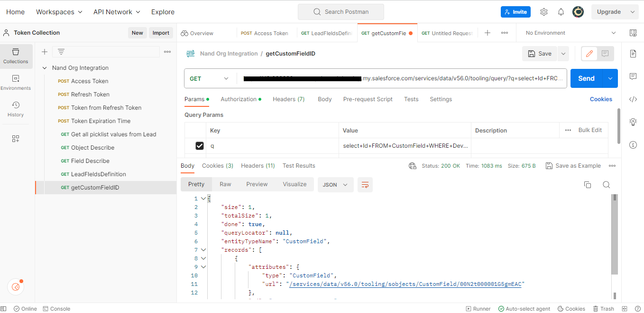Viewport: 644px width, 313px height.
Task: Click the plus icon to create a collection
Action: 45,52
